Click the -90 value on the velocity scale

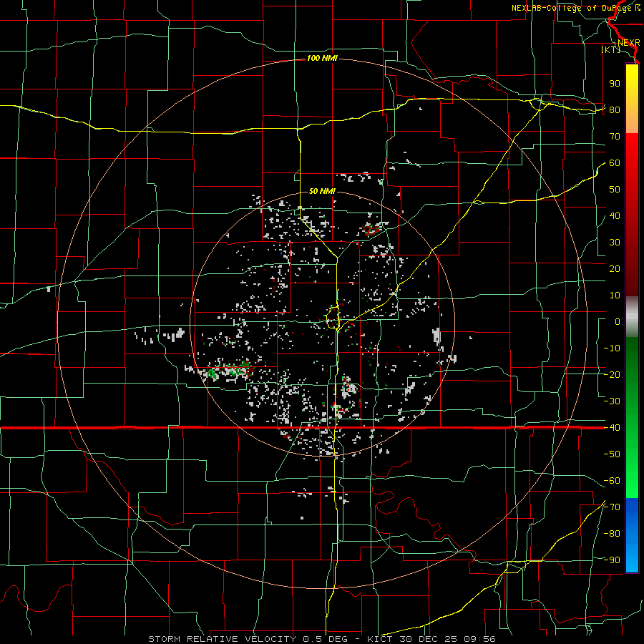click(x=612, y=560)
